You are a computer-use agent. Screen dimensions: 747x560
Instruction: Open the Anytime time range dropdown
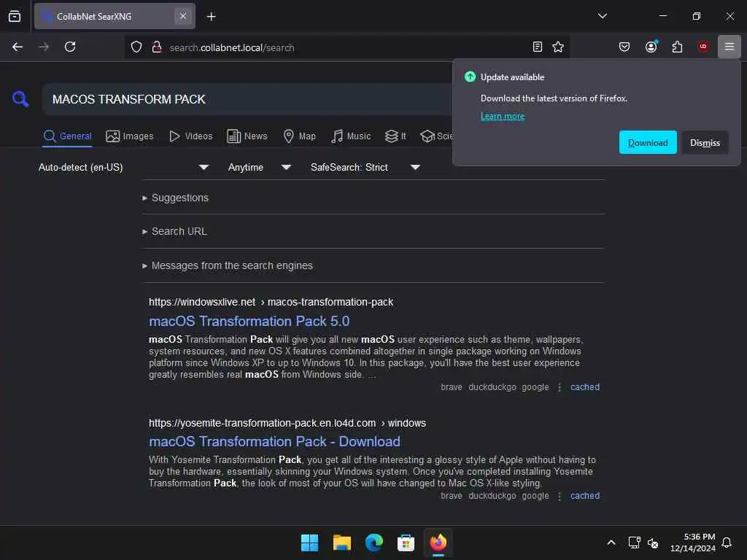pos(259,167)
